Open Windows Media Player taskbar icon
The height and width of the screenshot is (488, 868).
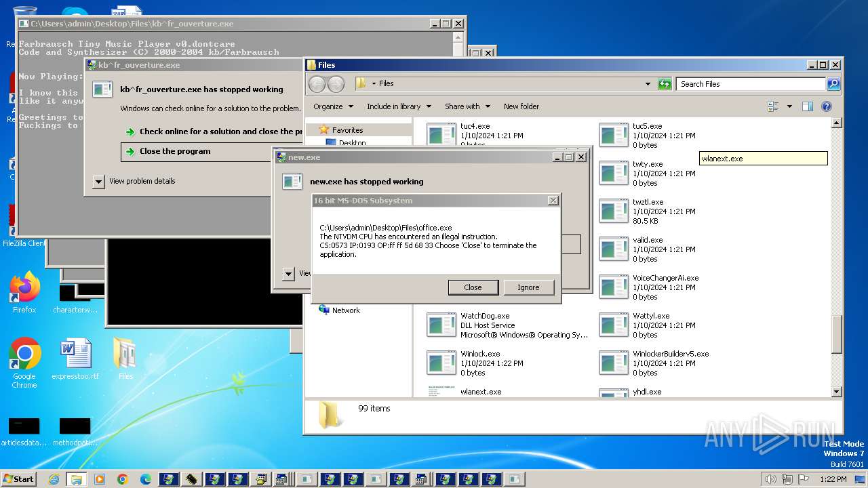100,479
